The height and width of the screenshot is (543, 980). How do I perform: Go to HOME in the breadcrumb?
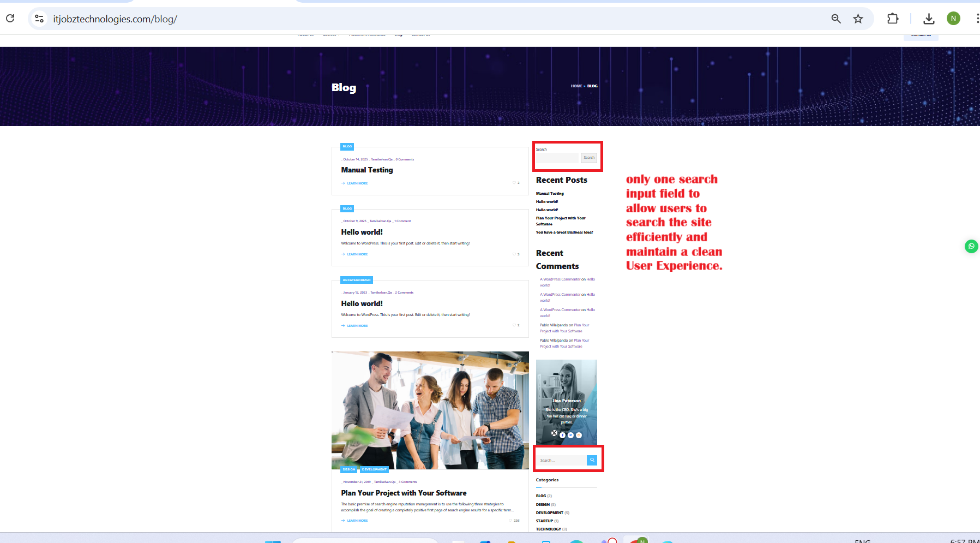(576, 86)
